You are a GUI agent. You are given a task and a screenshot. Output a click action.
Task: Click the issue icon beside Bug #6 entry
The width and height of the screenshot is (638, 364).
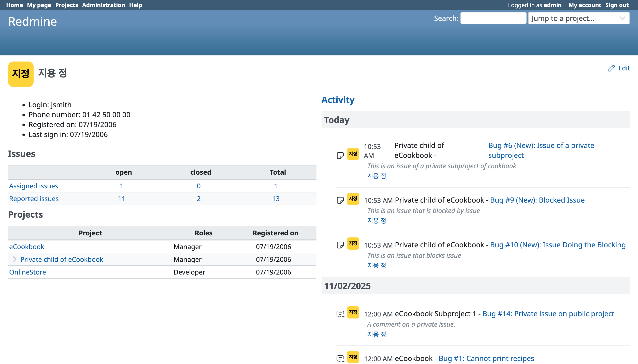pyautogui.click(x=340, y=156)
